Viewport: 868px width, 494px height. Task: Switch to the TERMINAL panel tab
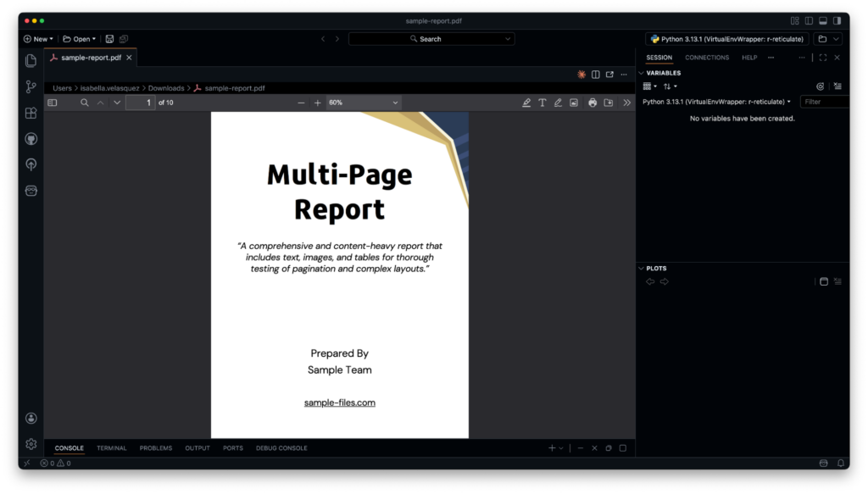point(111,448)
